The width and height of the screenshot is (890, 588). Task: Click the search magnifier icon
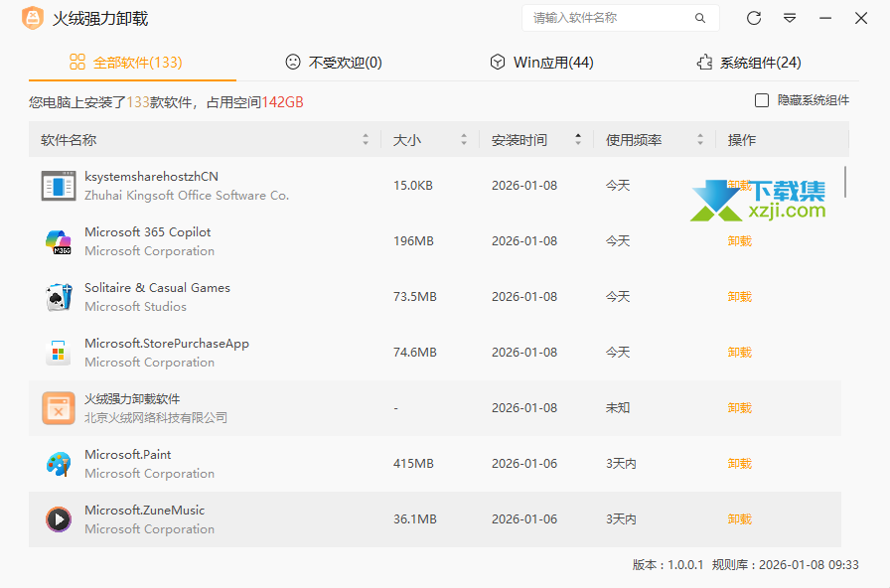(x=700, y=18)
